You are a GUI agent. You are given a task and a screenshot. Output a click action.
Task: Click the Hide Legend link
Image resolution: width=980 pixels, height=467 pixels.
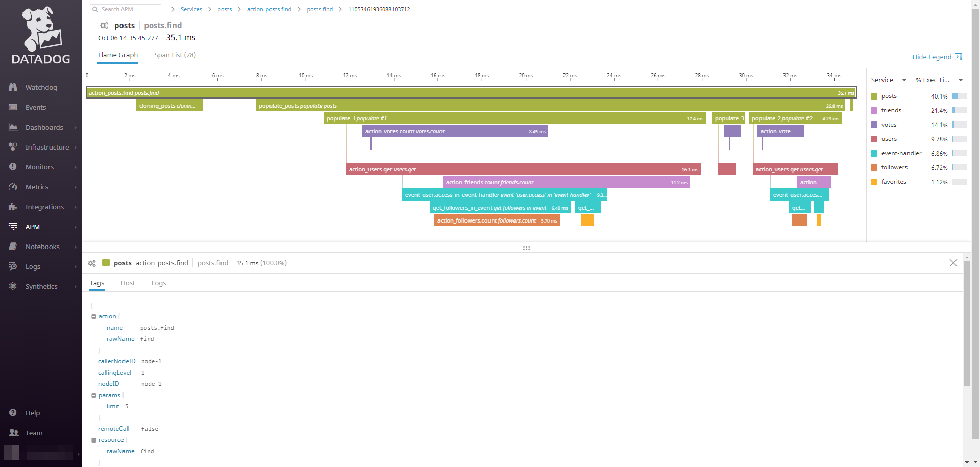(932, 57)
